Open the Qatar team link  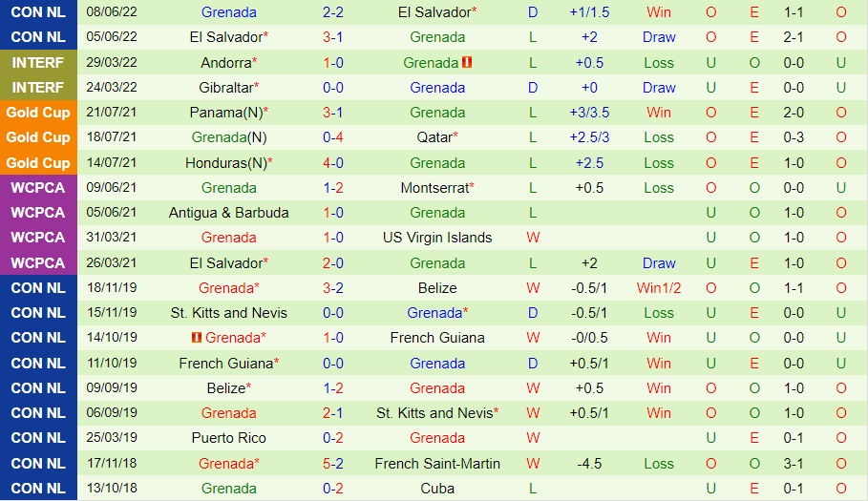tap(434, 137)
